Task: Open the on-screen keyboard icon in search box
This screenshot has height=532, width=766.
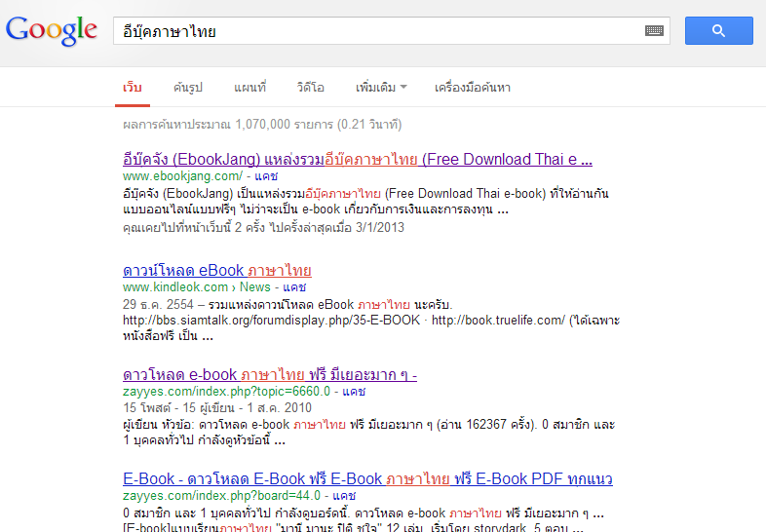Action: pos(654,31)
